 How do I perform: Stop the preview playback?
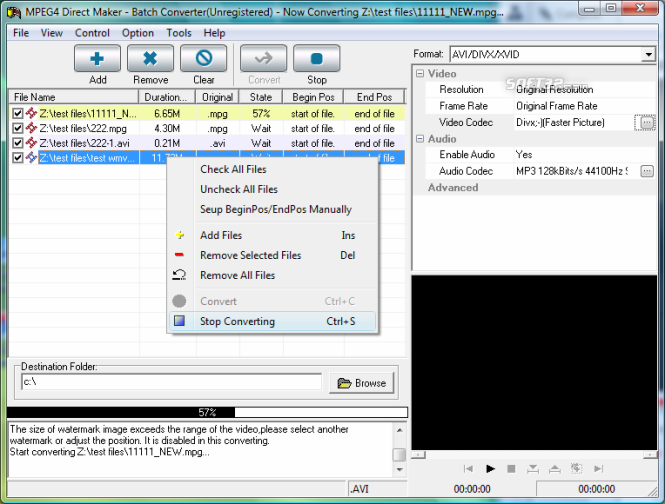(x=511, y=469)
